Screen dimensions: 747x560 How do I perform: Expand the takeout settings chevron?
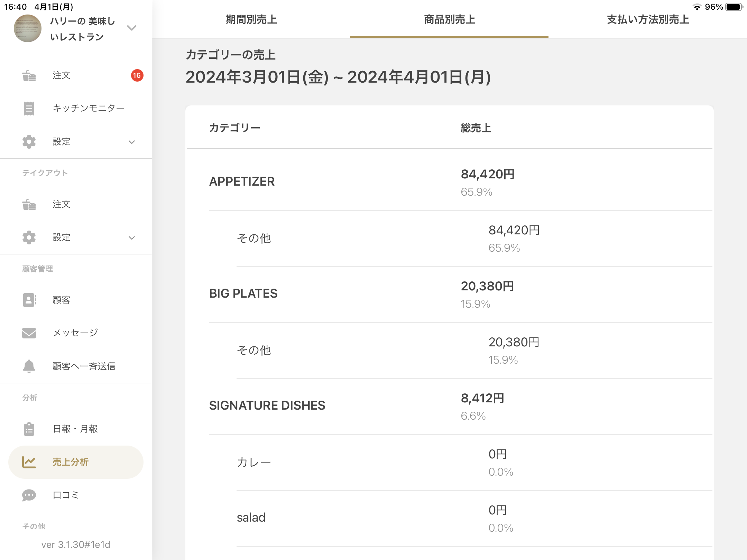coord(132,238)
